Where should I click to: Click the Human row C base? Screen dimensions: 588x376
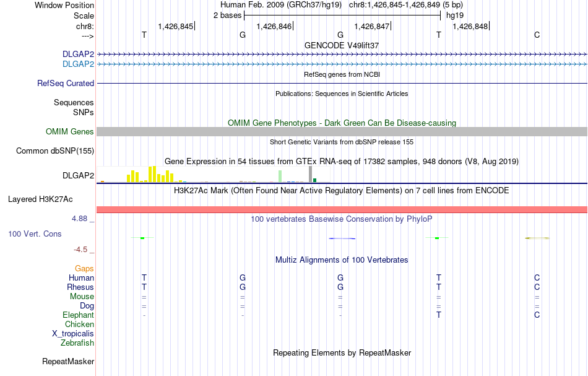click(x=537, y=278)
